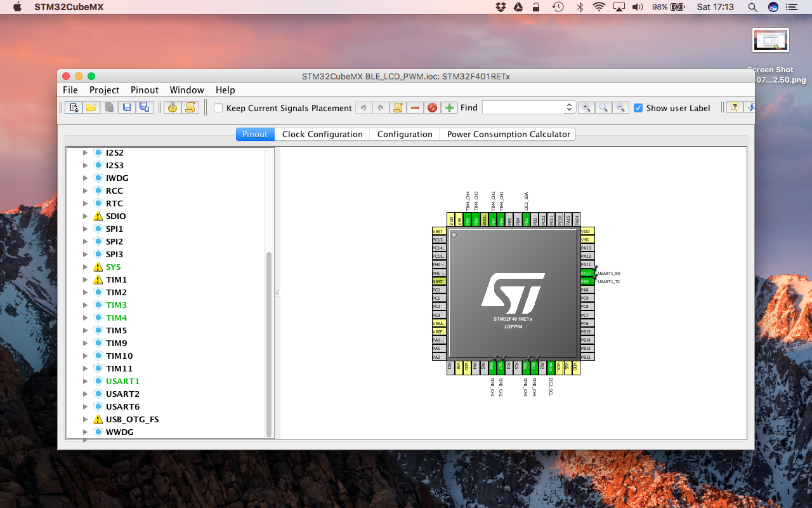Select the USART6 tree item
This screenshot has width=812, height=508.
click(x=122, y=406)
